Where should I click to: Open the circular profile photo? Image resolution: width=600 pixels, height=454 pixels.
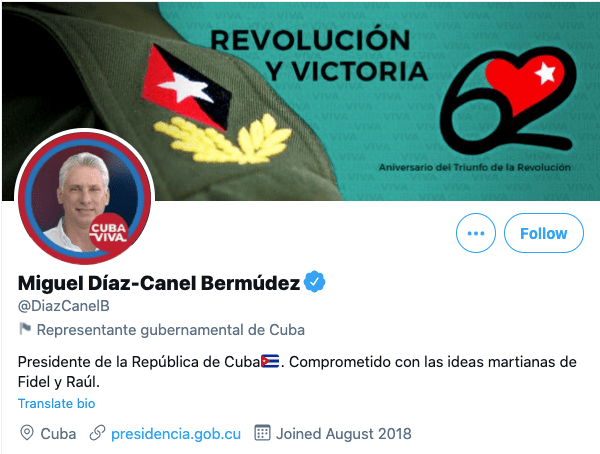[85, 198]
